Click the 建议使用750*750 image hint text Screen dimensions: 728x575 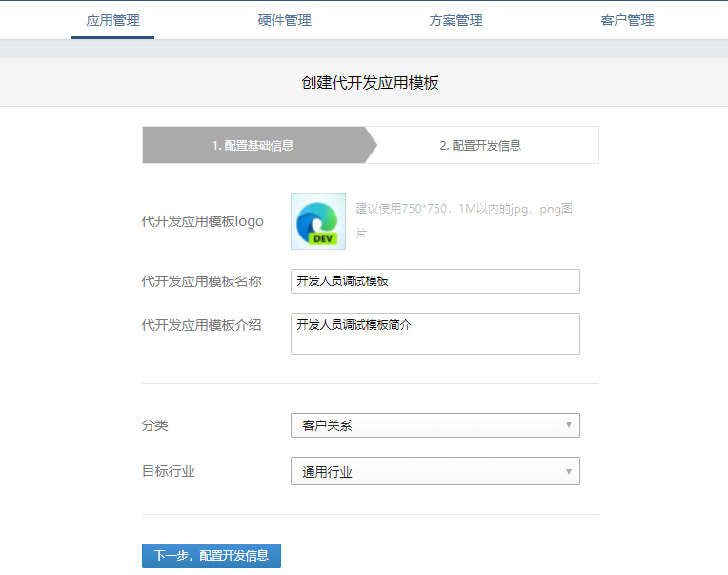click(x=463, y=209)
